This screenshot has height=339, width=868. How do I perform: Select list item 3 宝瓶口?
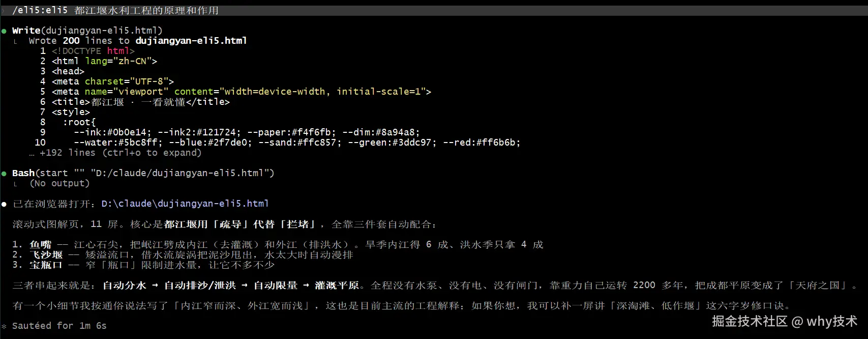[x=143, y=265]
